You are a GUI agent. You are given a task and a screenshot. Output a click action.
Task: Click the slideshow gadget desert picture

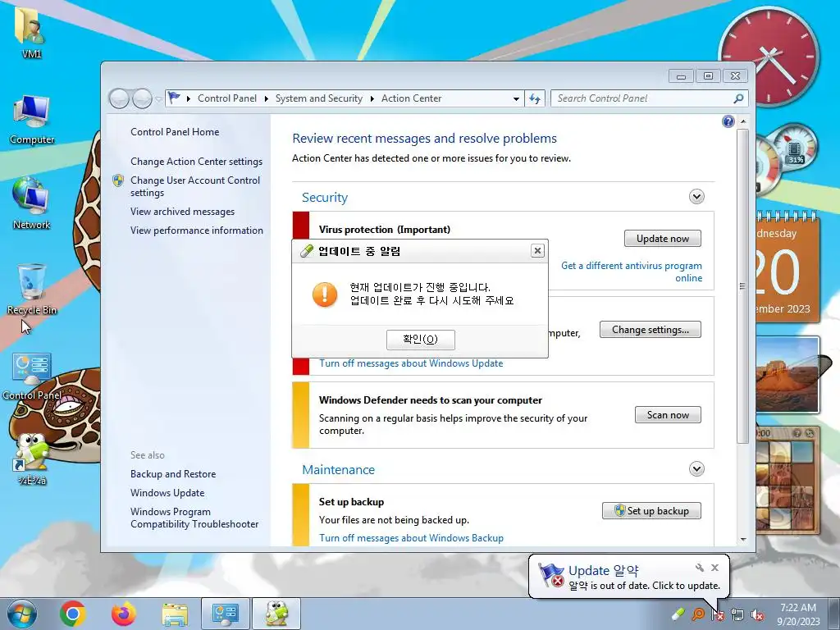click(788, 374)
